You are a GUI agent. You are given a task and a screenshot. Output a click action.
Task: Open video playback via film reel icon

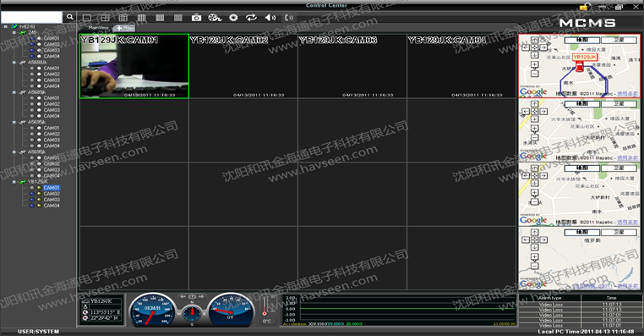coord(215,18)
